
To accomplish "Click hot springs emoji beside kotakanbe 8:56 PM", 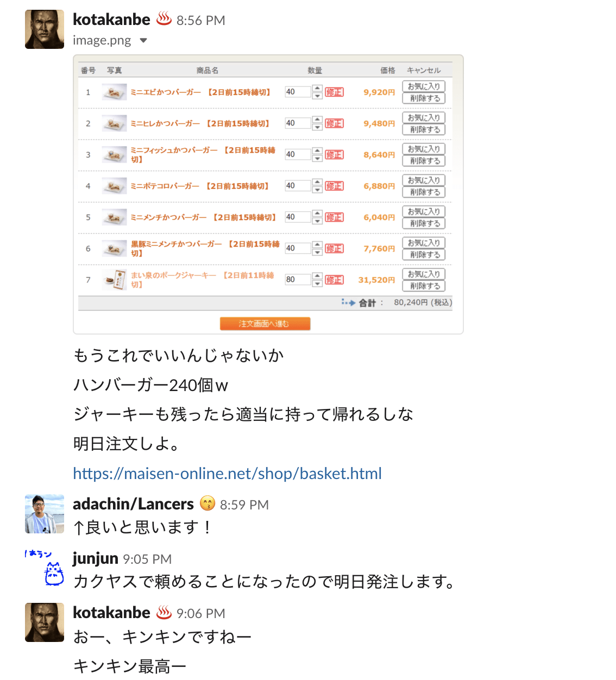I will click(164, 19).
